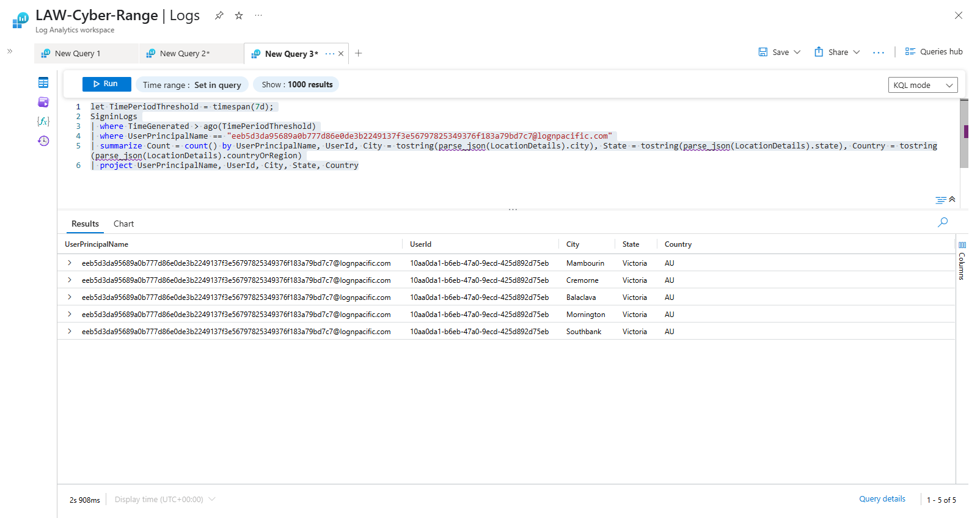Open the Tables sidebar icon
Screen dimensions: 980x518
click(43, 82)
